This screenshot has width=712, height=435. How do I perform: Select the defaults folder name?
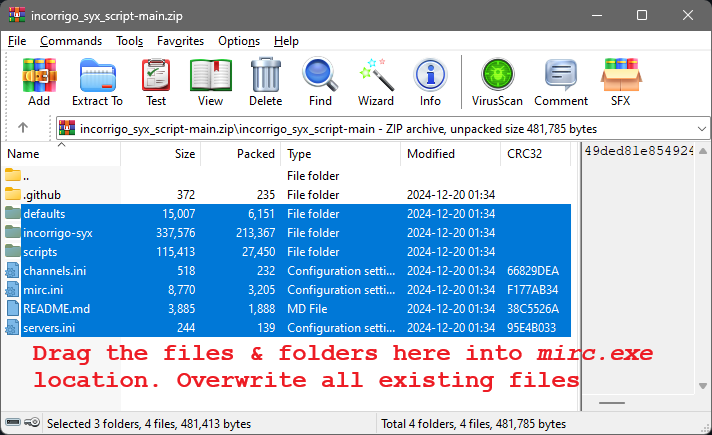coord(44,214)
